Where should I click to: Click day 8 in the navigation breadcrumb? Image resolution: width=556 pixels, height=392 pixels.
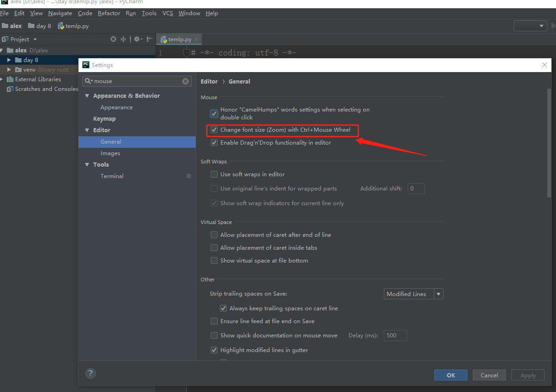click(39, 26)
